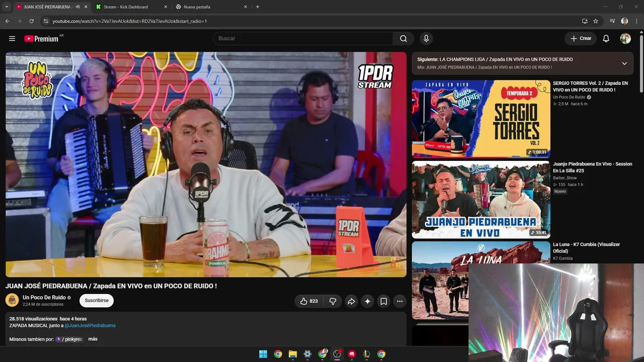
Task: Open the Chrome tab search dropdown
Action: [7, 7]
